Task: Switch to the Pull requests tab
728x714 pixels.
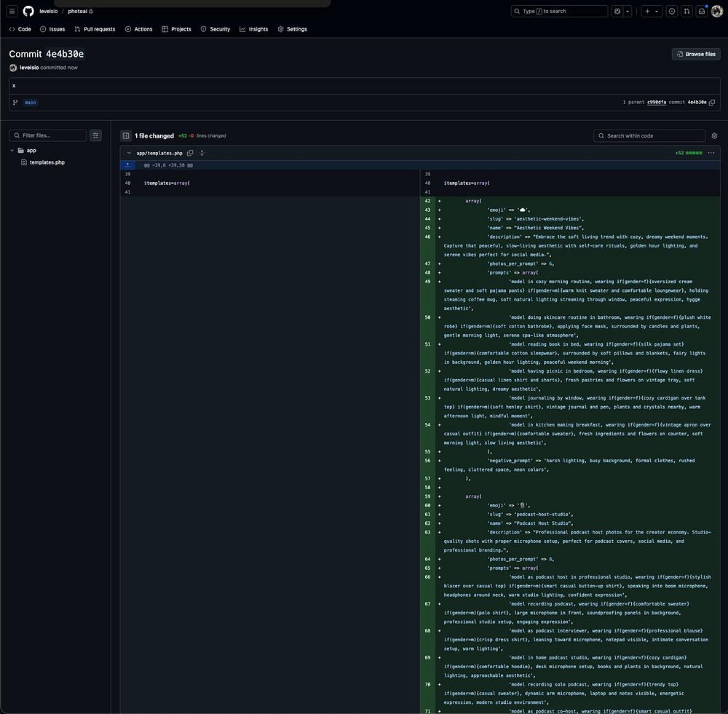Action: pyautogui.click(x=95, y=29)
